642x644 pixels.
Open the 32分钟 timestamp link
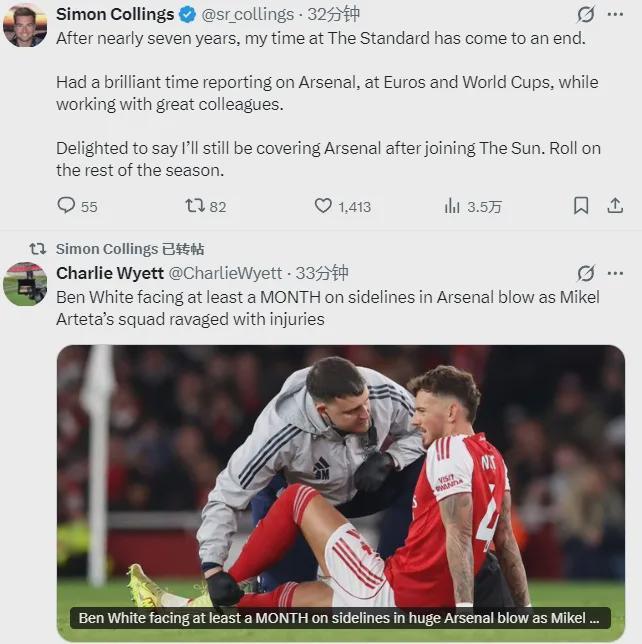point(334,14)
